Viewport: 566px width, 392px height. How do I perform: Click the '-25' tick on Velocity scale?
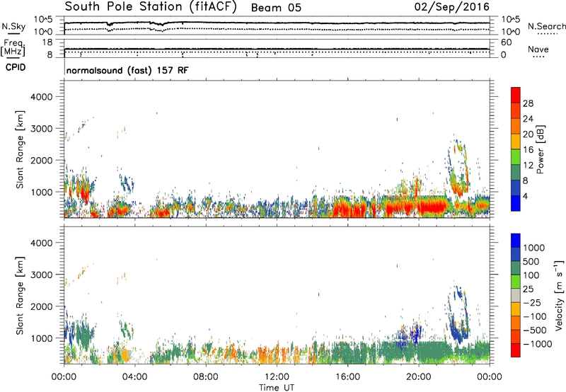tap(532, 302)
